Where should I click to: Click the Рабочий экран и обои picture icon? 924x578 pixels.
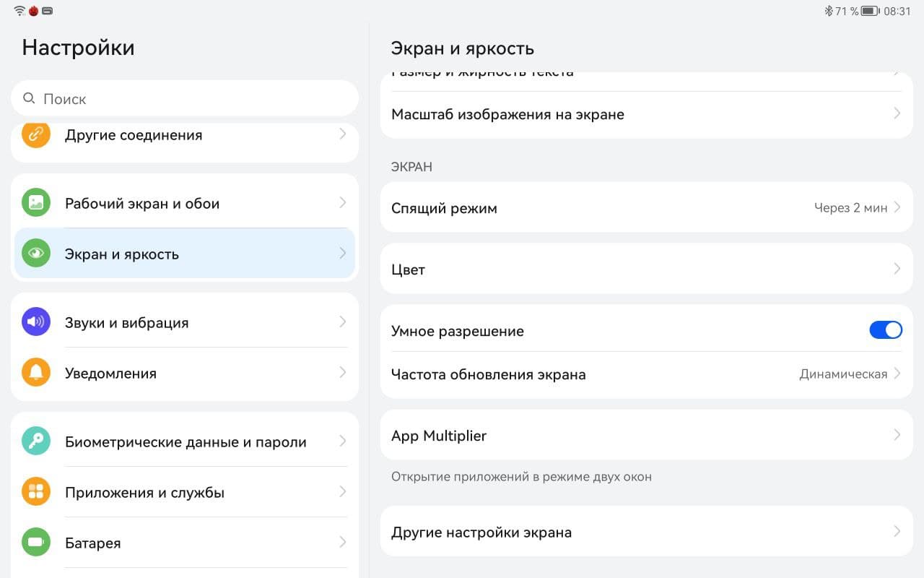[36, 203]
